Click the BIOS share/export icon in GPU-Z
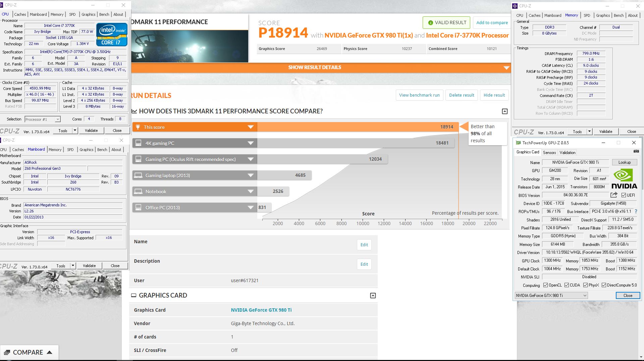The image size is (644, 361). click(x=614, y=195)
